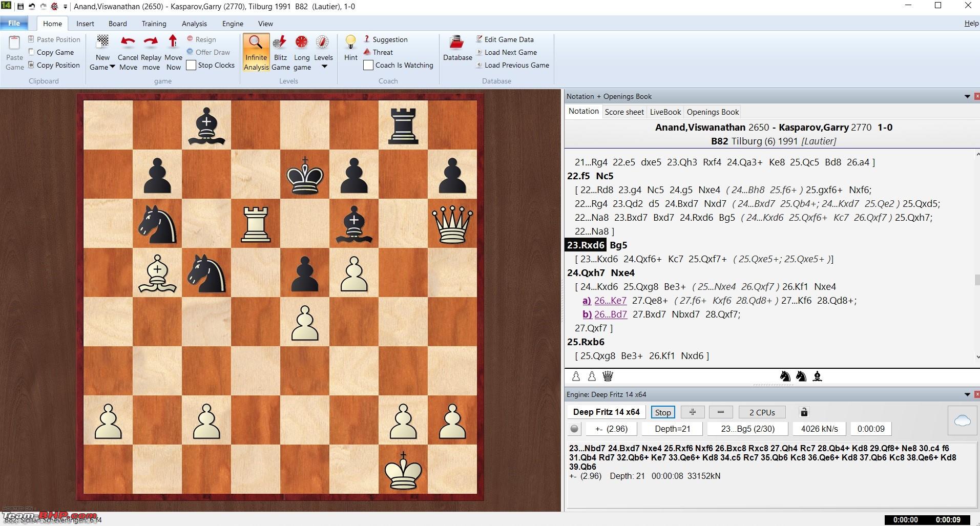This screenshot has width=980, height=526.
Task: Click the grey engine status light
Action: click(574, 429)
